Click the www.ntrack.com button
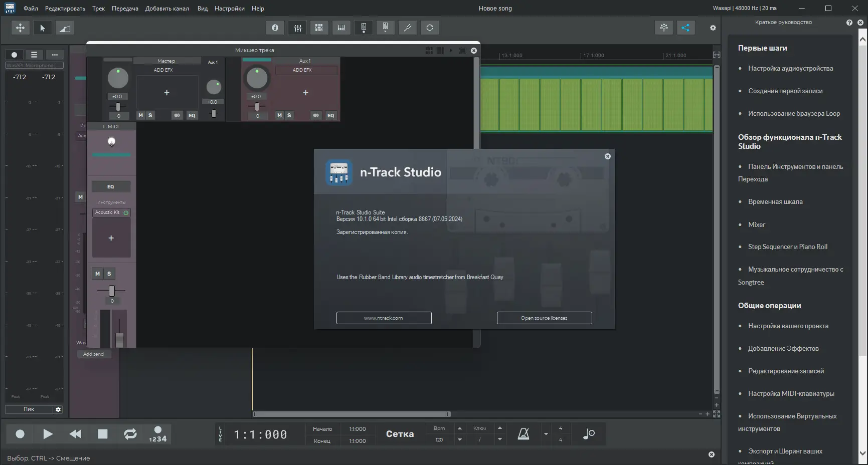This screenshot has height=465, width=868. click(384, 318)
